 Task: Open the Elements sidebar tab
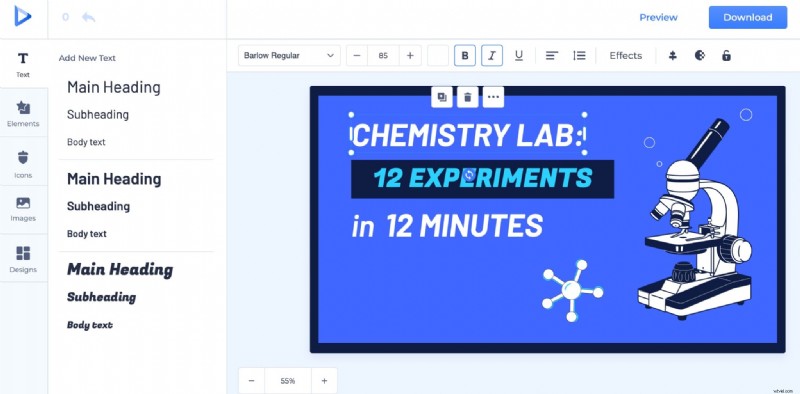tap(23, 113)
